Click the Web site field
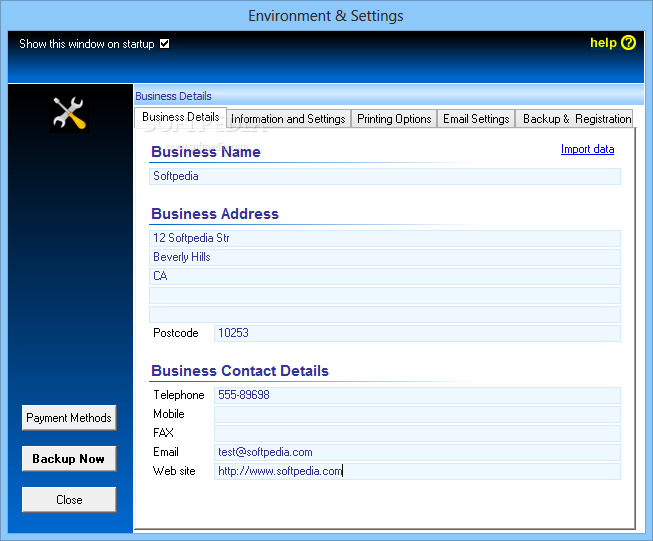The image size is (653, 541). (417, 471)
